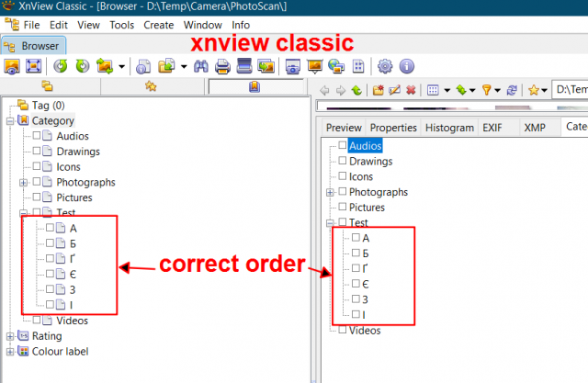Select the Colour label tree item
This screenshot has width=588, height=383.
point(60,352)
